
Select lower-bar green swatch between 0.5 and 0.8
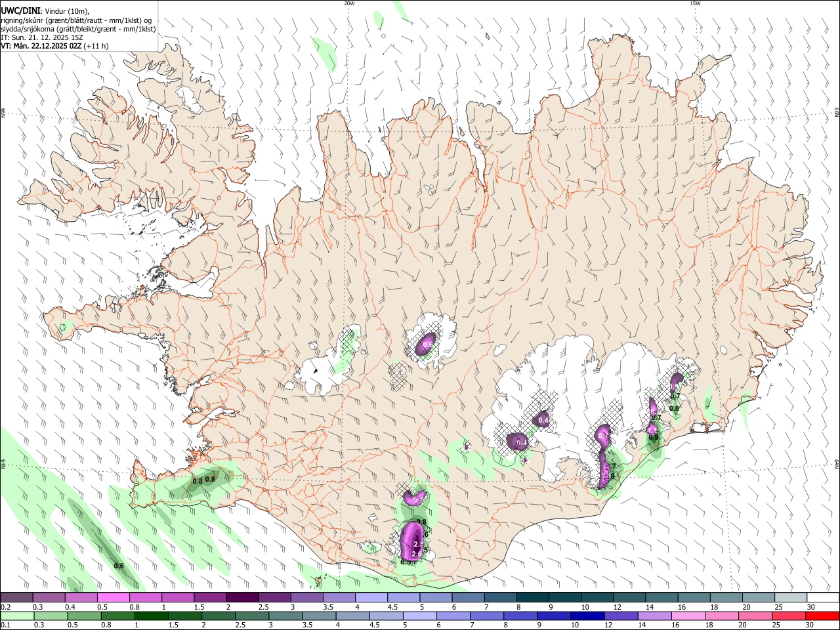point(84,616)
